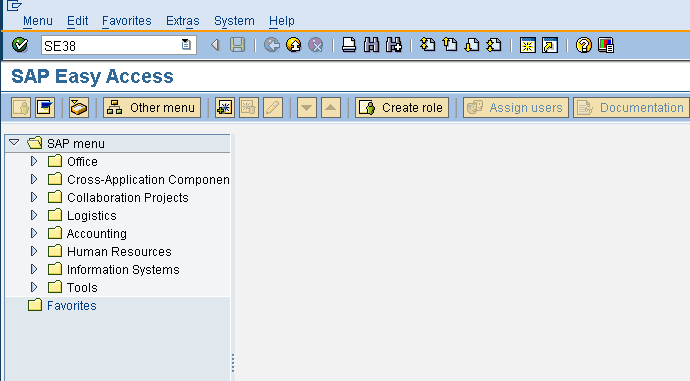Select the Human Resources tree item text
Viewport: 690px width, 381px height.
pos(119,252)
